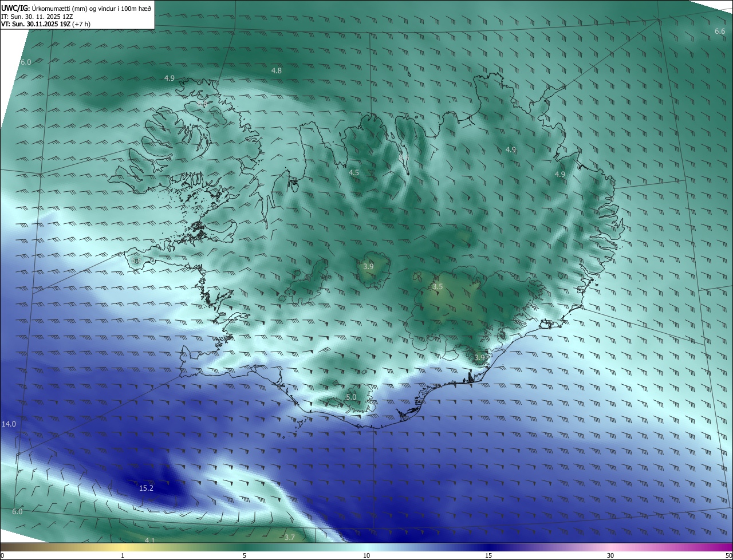Click the 3.7 value label
This screenshot has height=560, width=733.
point(290,537)
